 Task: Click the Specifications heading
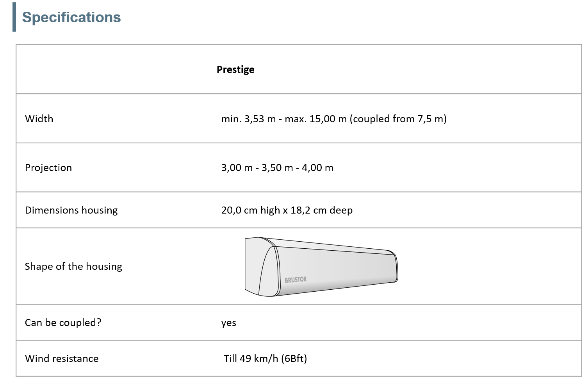pos(71,18)
